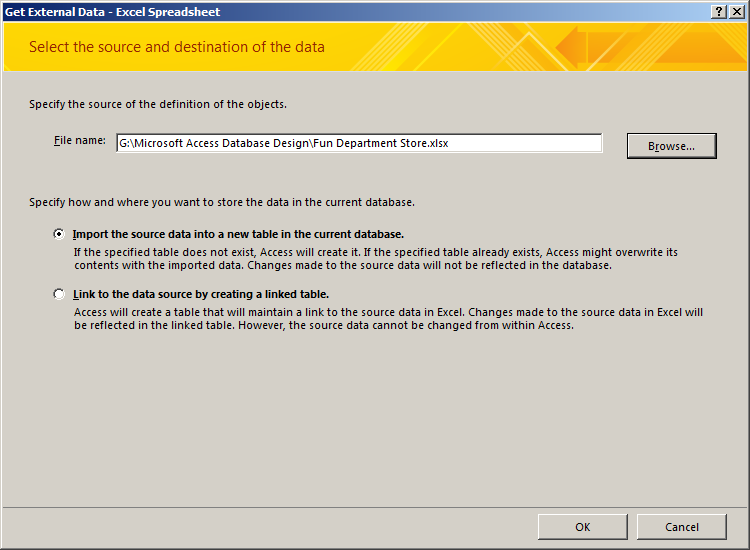Click the description about maintaining a link to Excel
750x550 pixels.
(x=388, y=319)
